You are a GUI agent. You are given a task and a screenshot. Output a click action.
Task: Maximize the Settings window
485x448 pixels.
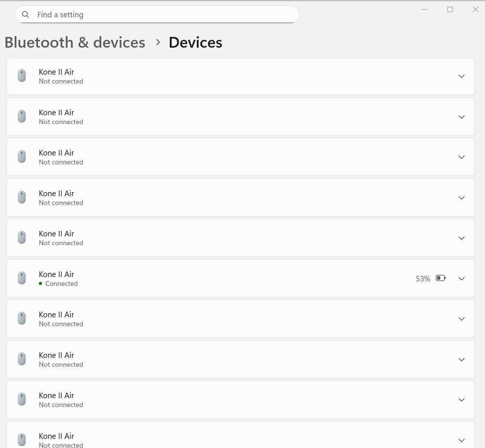click(x=450, y=10)
